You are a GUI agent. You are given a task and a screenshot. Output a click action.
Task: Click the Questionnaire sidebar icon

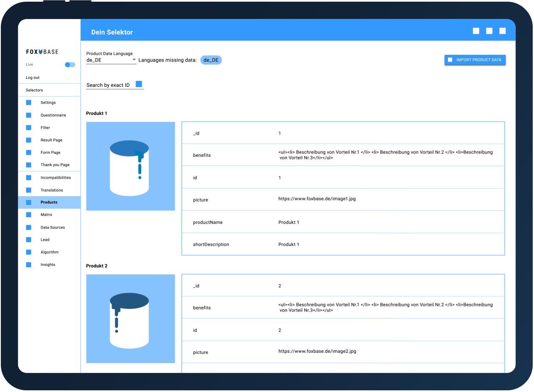pyautogui.click(x=29, y=115)
